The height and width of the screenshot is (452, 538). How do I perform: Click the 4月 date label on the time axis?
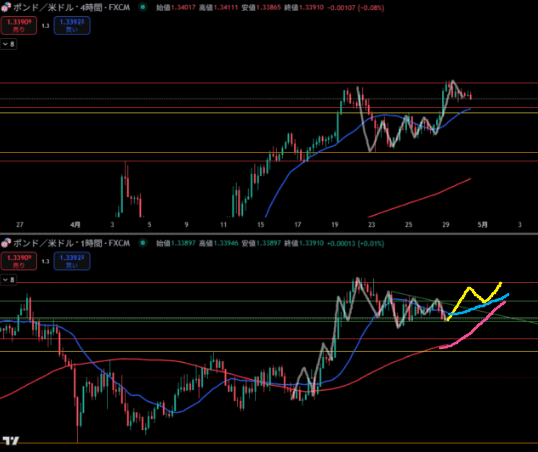tap(75, 224)
